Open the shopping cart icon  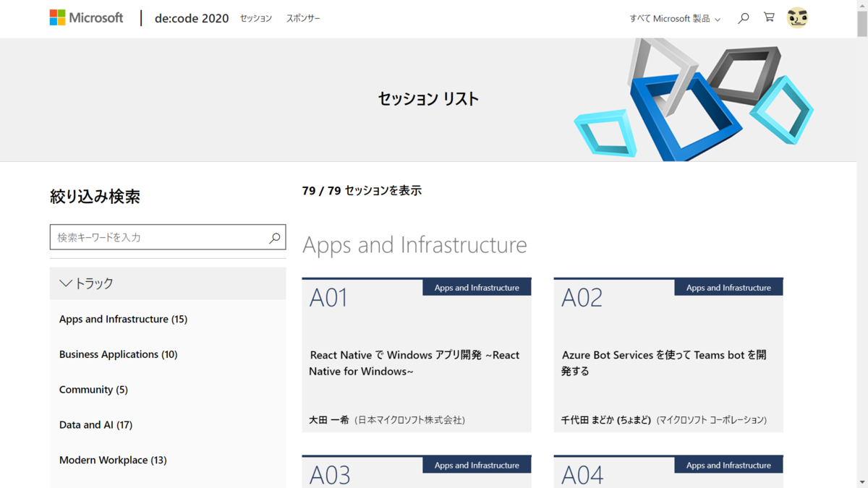[x=769, y=17]
